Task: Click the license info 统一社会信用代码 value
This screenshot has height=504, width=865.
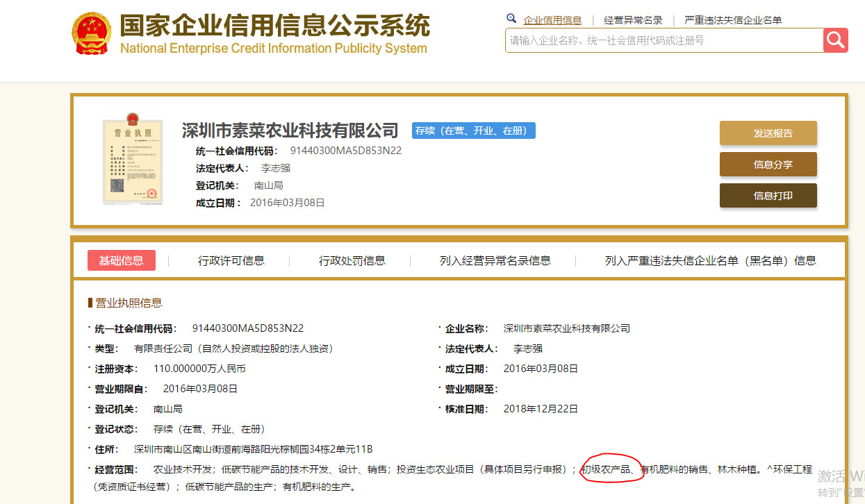Action: click(248, 328)
